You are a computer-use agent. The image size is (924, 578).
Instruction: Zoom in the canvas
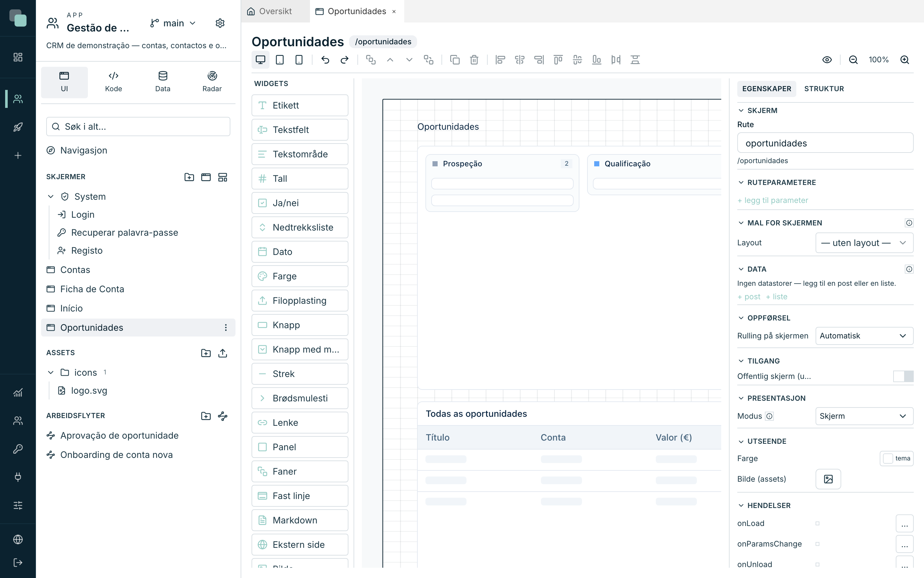point(904,60)
